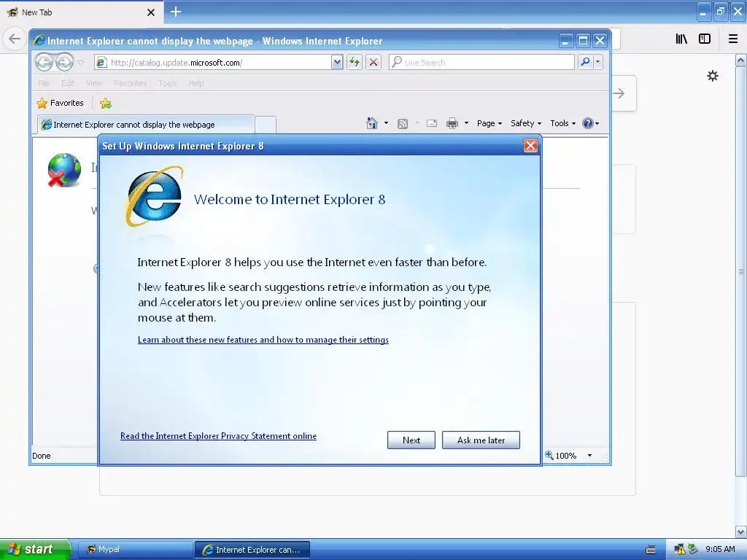Open the Mypal hamburger menu
Screen dimensions: 747x560
[733, 39]
